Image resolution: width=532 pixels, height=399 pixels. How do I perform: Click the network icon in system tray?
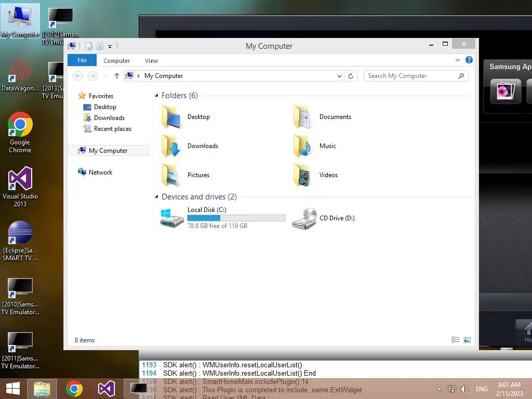[451, 389]
